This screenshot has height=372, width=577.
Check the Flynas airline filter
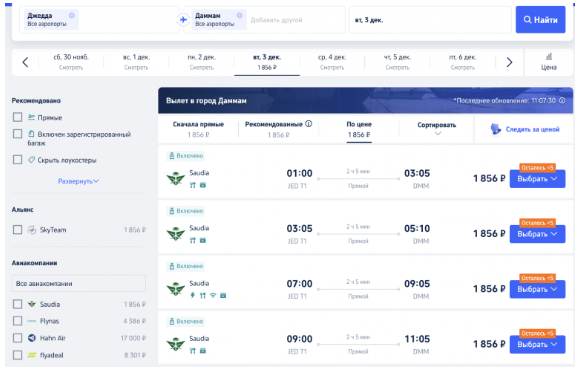[17, 321]
